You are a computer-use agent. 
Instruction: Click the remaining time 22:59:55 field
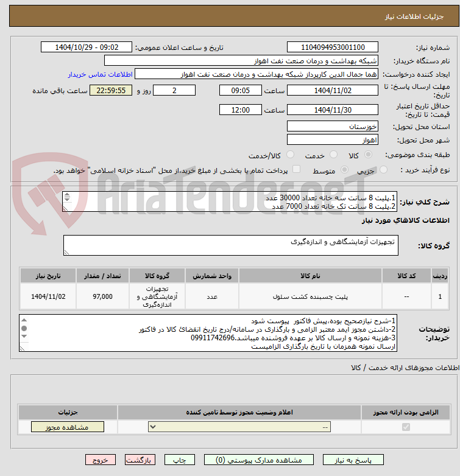click(x=111, y=91)
